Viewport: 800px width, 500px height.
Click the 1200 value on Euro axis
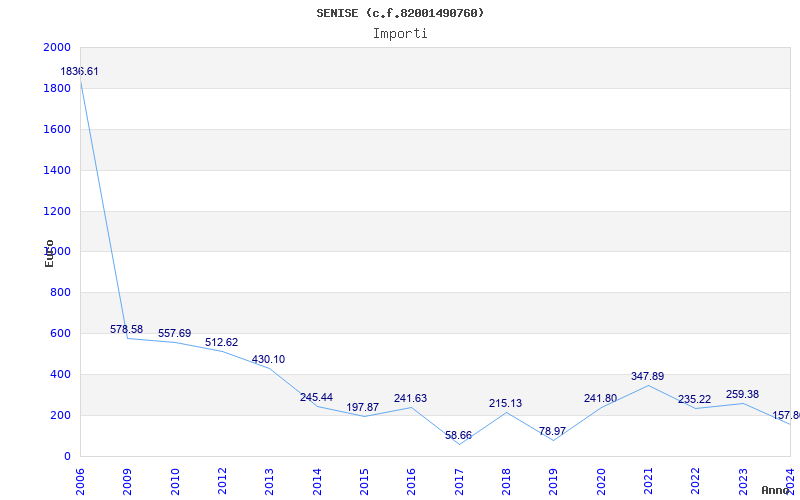[x=57, y=211]
